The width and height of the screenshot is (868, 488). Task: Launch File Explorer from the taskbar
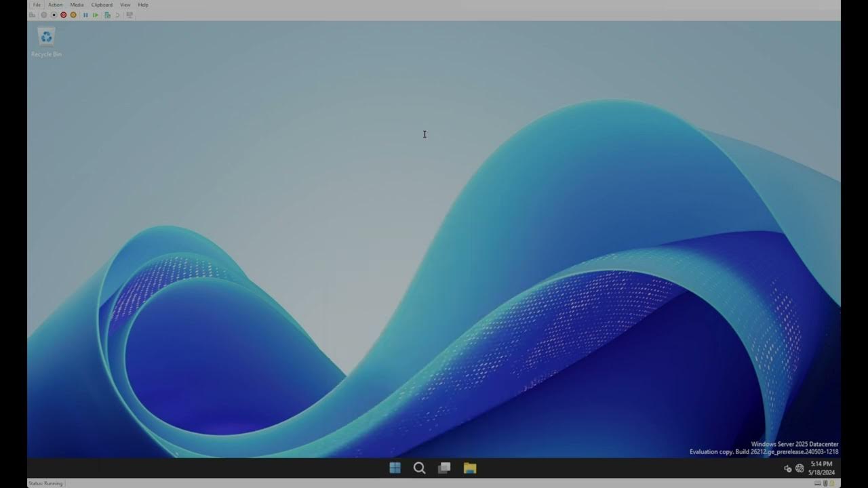[x=469, y=468]
